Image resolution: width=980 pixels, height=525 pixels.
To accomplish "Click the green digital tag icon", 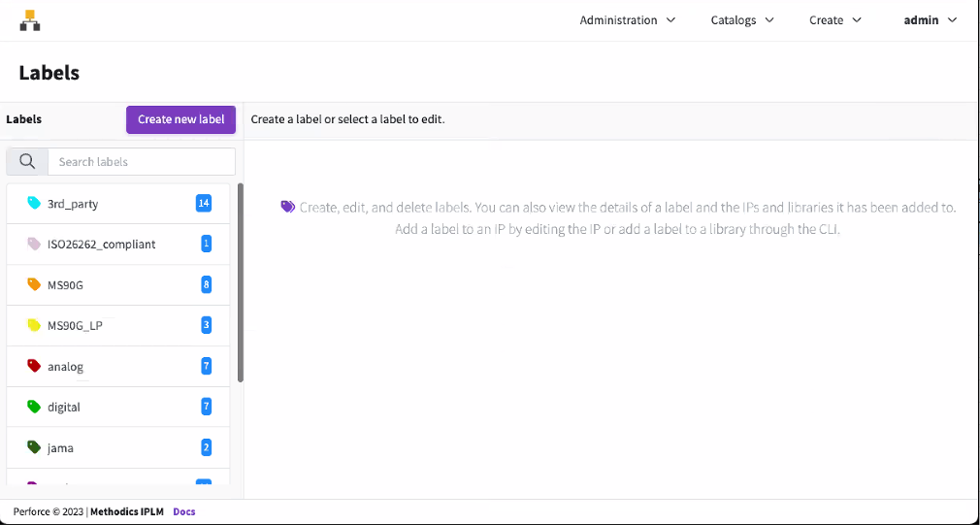I will tap(34, 408).
